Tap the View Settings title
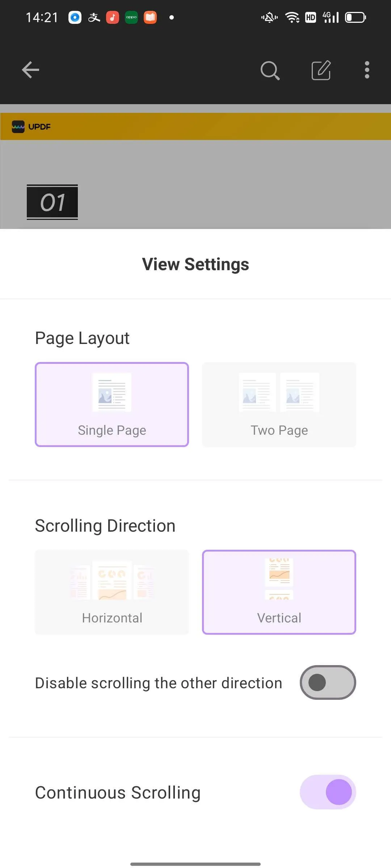 [195, 264]
